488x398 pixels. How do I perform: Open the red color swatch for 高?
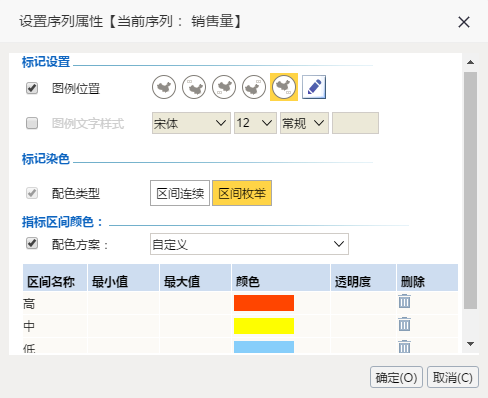(x=264, y=303)
